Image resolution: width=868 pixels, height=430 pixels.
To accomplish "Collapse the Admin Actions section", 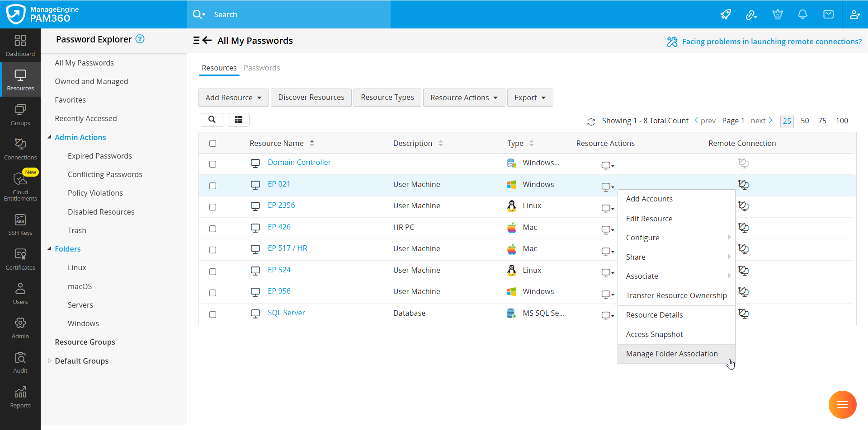I will click(49, 137).
